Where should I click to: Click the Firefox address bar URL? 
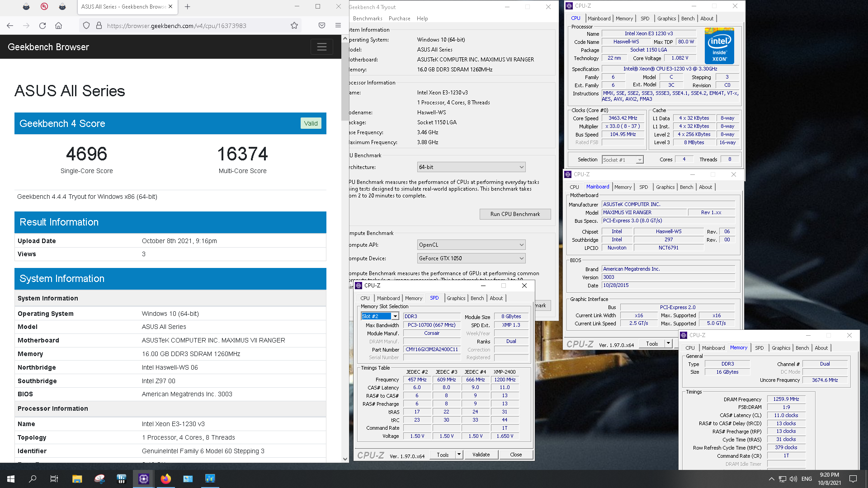(177, 26)
